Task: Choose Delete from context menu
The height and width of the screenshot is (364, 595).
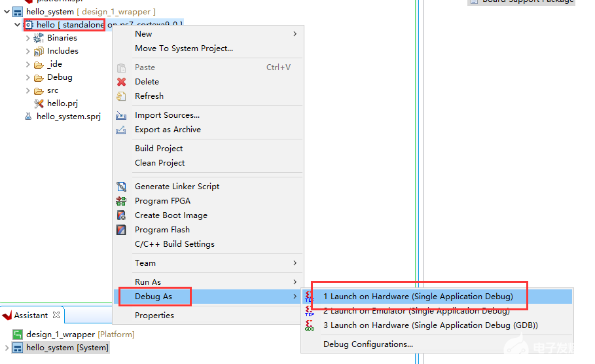Action: pyautogui.click(x=209, y=82)
